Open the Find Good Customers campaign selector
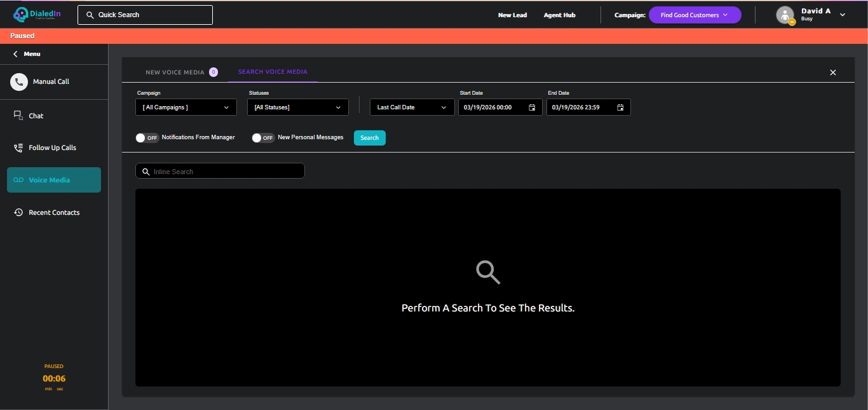868x410 pixels. tap(695, 15)
